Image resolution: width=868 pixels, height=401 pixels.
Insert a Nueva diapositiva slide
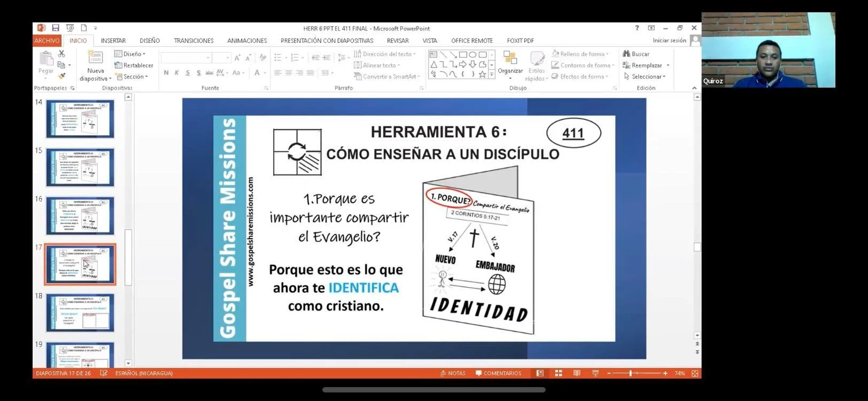pyautogui.click(x=95, y=66)
